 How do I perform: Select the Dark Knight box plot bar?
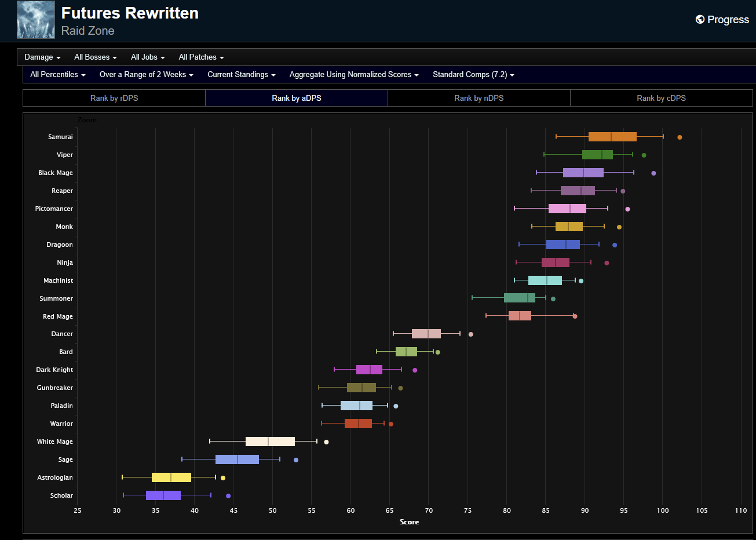(x=369, y=370)
